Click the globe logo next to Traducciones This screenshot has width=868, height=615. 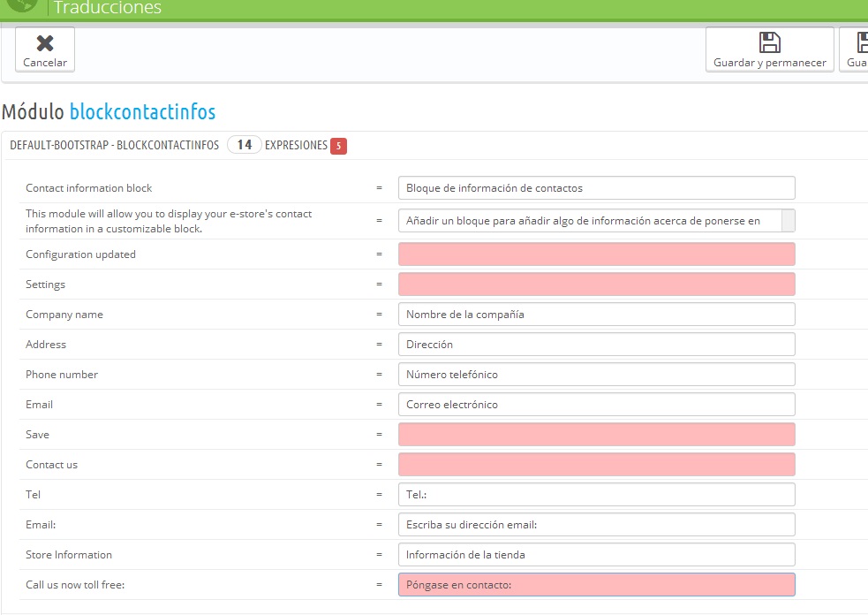coord(22,5)
